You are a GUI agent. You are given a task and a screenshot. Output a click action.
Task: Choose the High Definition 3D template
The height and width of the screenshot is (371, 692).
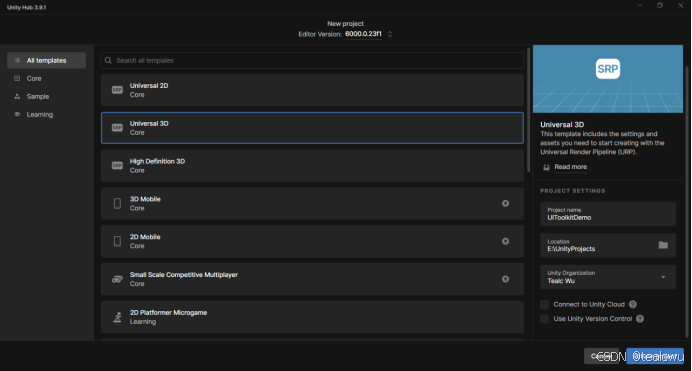pos(312,166)
